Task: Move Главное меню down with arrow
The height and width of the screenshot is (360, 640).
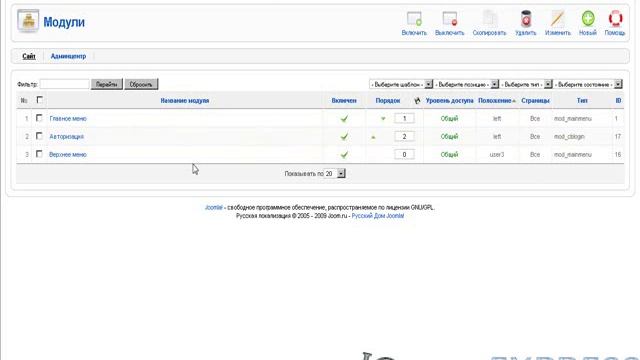Action: (383, 119)
